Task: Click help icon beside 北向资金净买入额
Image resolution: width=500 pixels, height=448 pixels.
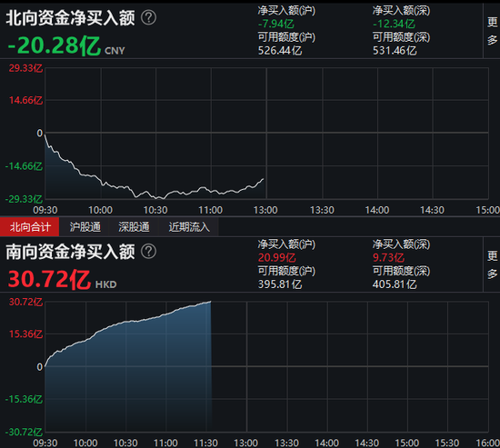Action: pos(148,17)
